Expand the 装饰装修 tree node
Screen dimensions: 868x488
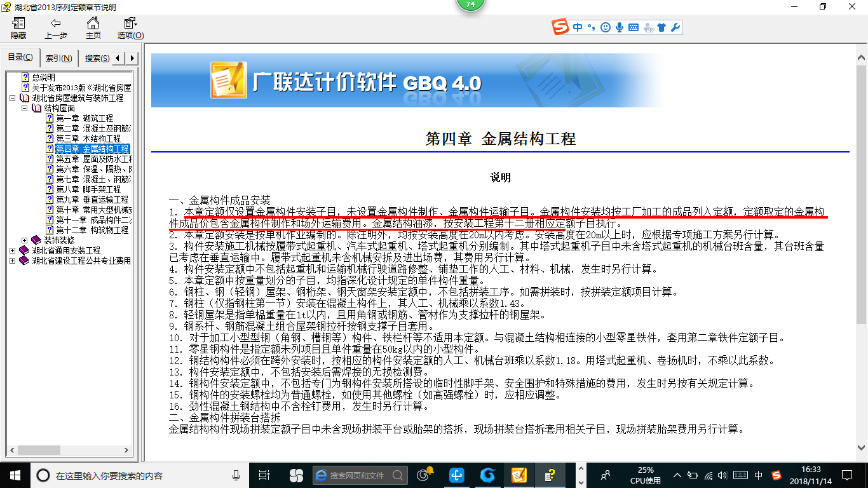(24, 241)
